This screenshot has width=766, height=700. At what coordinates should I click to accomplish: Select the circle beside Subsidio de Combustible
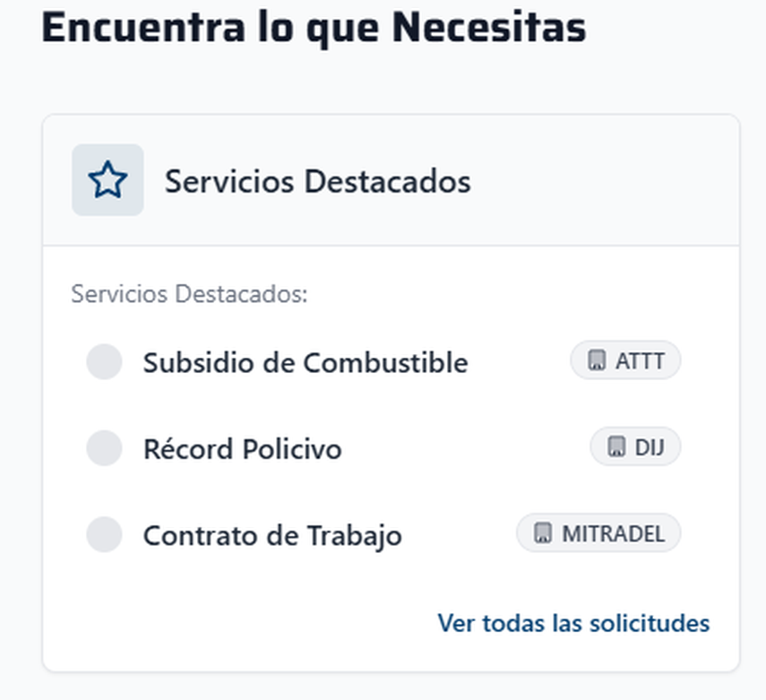pyautogui.click(x=104, y=362)
